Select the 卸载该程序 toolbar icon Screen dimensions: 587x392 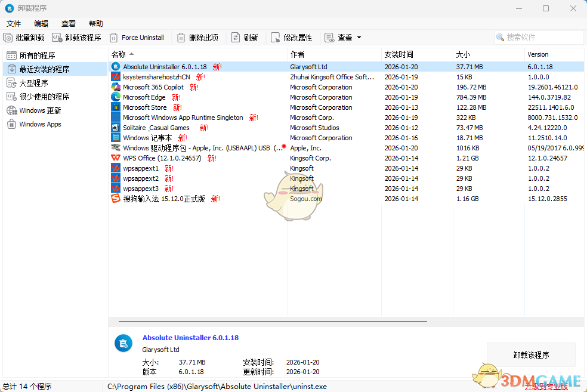click(58, 37)
